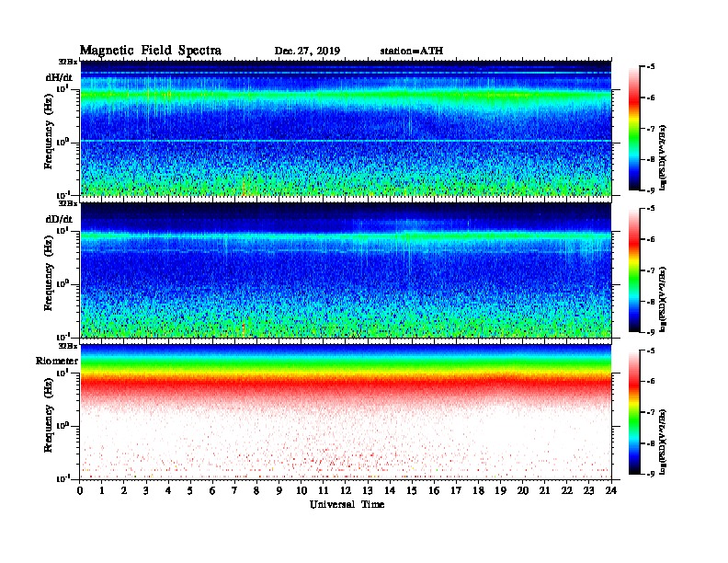Screen dimensions: 728x563
Task: Select the date 'Dec. 27, 2019'
Action: [x=307, y=52]
